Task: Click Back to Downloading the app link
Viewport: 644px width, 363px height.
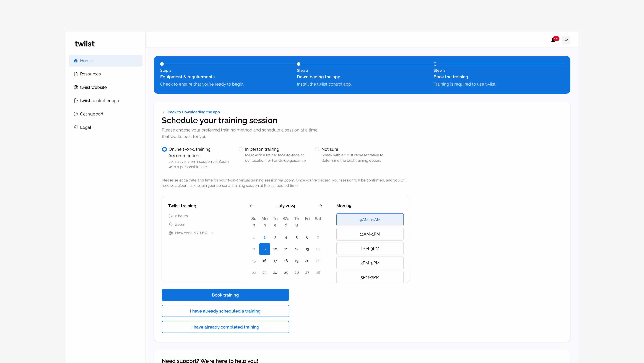Action: tap(193, 112)
